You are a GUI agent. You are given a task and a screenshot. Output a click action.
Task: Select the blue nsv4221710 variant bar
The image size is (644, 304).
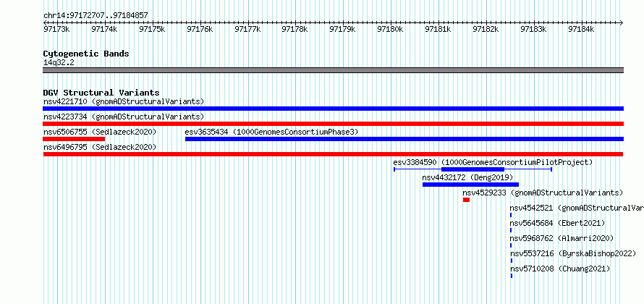[x=333, y=109]
